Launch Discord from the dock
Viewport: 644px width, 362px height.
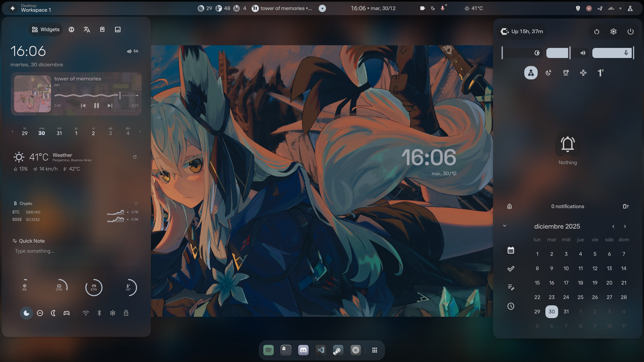tap(303, 350)
